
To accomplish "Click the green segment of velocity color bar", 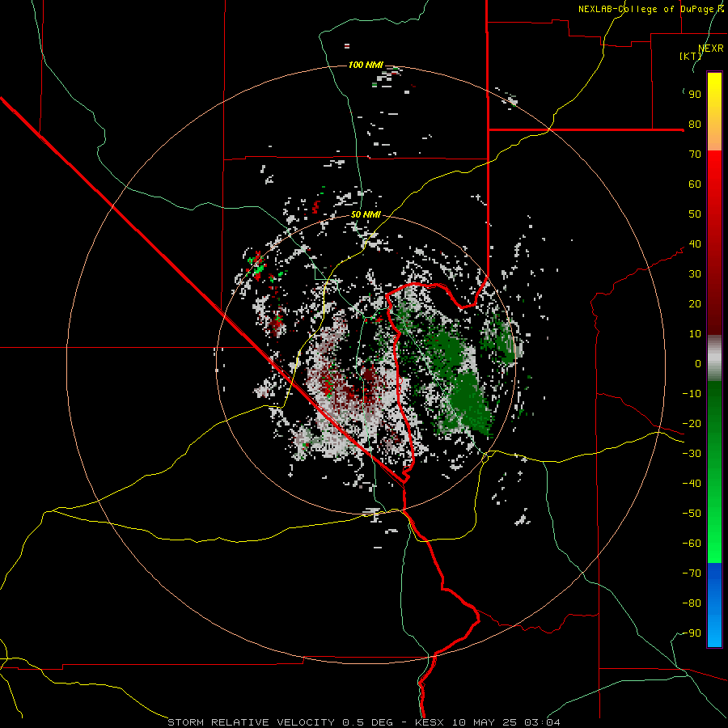I will tap(714, 472).
